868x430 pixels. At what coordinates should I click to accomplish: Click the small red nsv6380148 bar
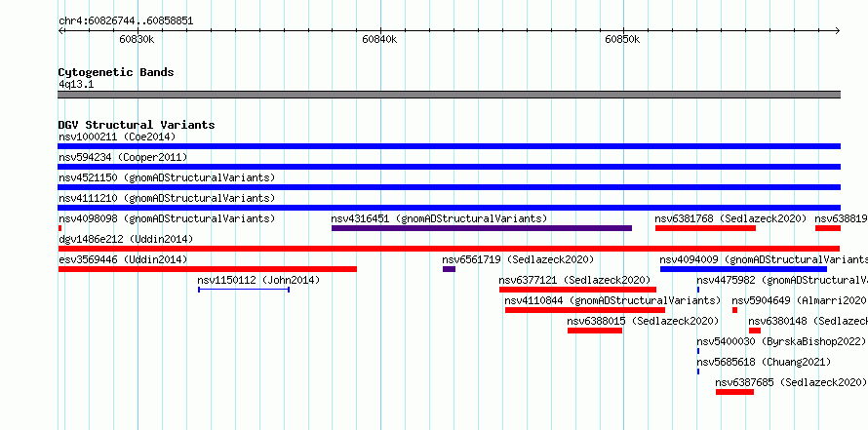pyautogui.click(x=755, y=331)
